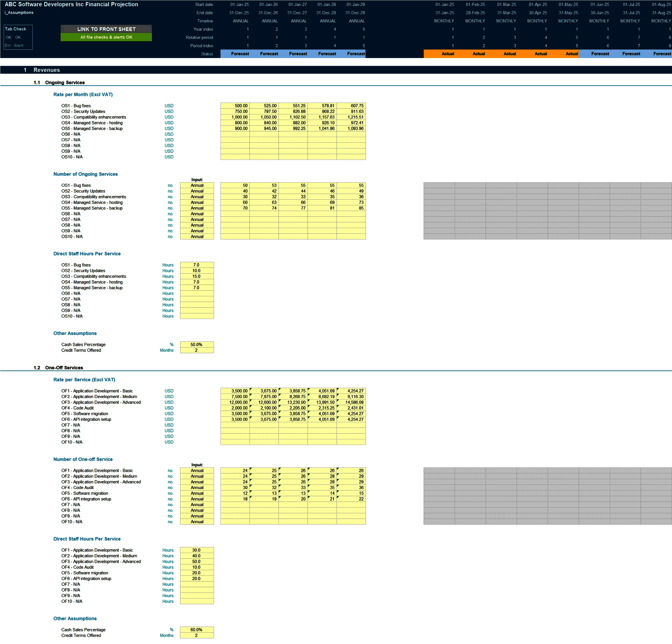Click the Rate per Month (Excl VAT) heading
The width and height of the screenshot is (672, 644).
pyautogui.click(x=83, y=94)
